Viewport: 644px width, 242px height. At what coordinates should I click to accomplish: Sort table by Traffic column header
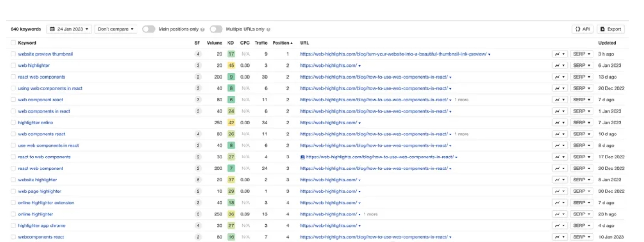pyautogui.click(x=261, y=43)
